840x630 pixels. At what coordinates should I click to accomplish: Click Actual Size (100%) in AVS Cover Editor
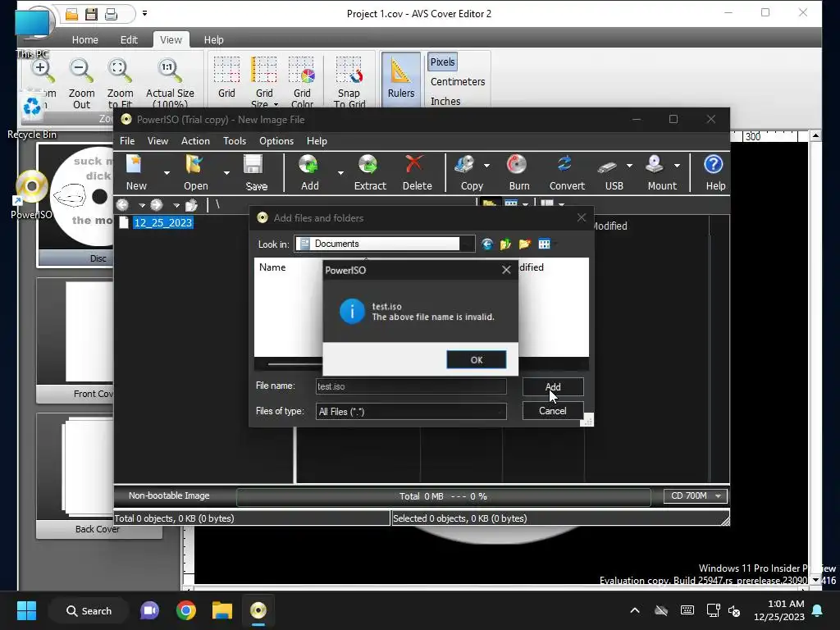170,84
